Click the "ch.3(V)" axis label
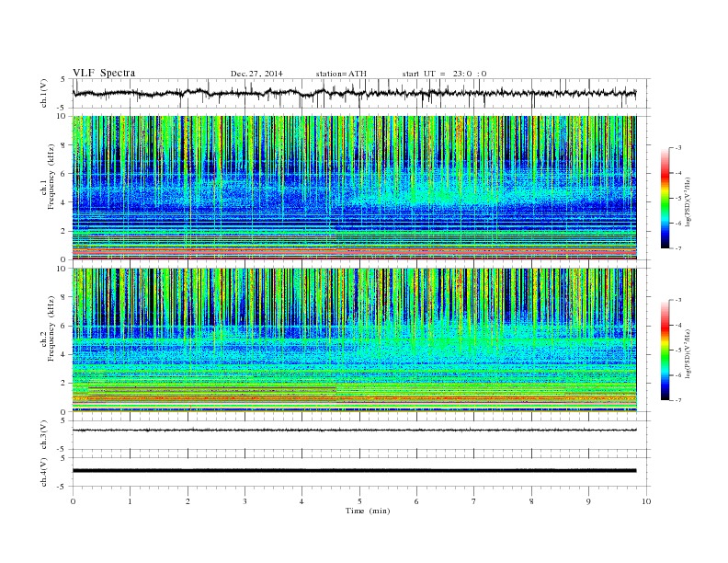The height and width of the screenshot is (563, 728). [x=44, y=435]
